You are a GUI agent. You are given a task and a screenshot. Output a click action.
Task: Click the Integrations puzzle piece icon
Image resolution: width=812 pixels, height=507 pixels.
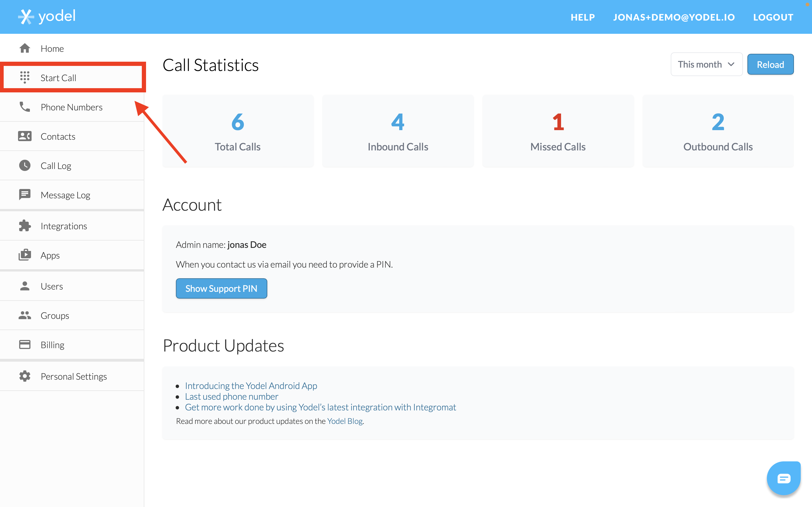click(x=25, y=226)
